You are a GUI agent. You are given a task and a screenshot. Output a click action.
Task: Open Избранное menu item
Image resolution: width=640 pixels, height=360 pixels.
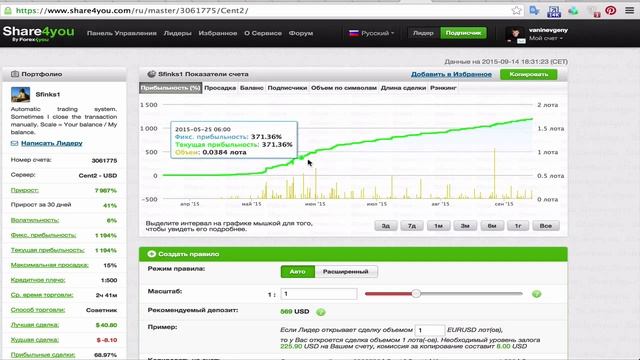point(218,33)
